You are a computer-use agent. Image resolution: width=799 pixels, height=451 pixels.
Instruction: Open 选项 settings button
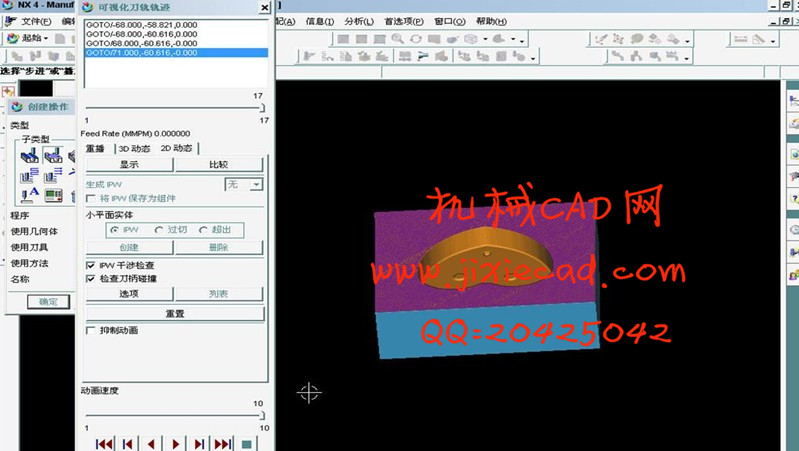129,294
